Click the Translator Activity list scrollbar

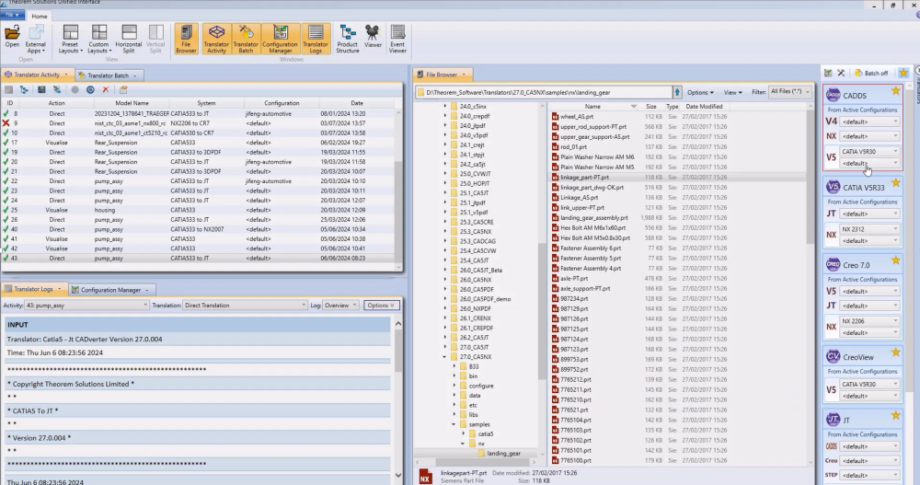[399, 188]
